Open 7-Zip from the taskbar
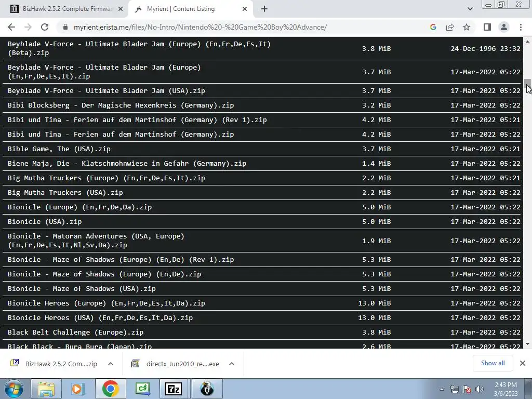Screen dimensions: 532x399 pos(174,389)
